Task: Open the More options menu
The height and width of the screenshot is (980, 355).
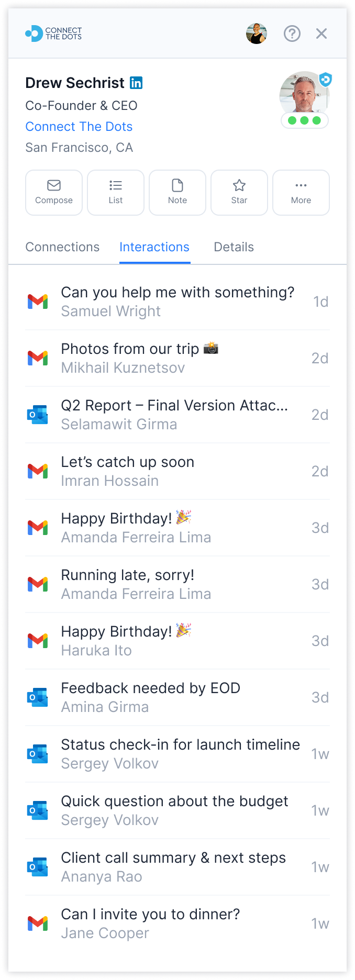Action: point(301,192)
